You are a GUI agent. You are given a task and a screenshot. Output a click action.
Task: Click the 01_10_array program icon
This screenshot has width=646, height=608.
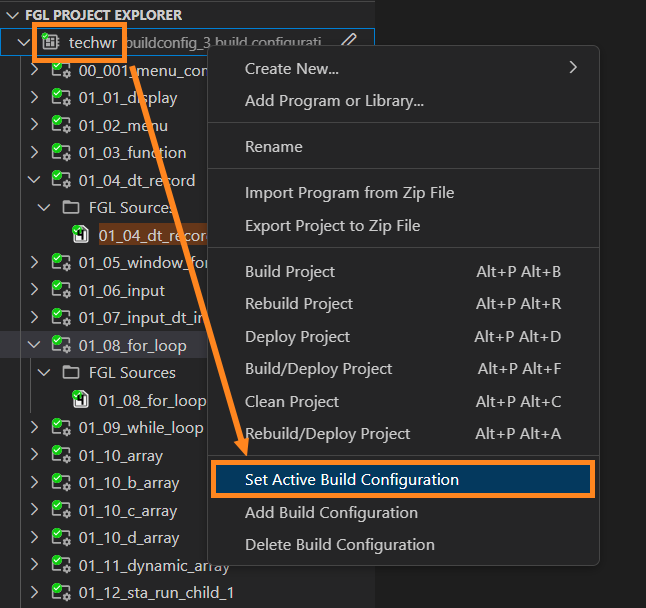(x=61, y=456)
